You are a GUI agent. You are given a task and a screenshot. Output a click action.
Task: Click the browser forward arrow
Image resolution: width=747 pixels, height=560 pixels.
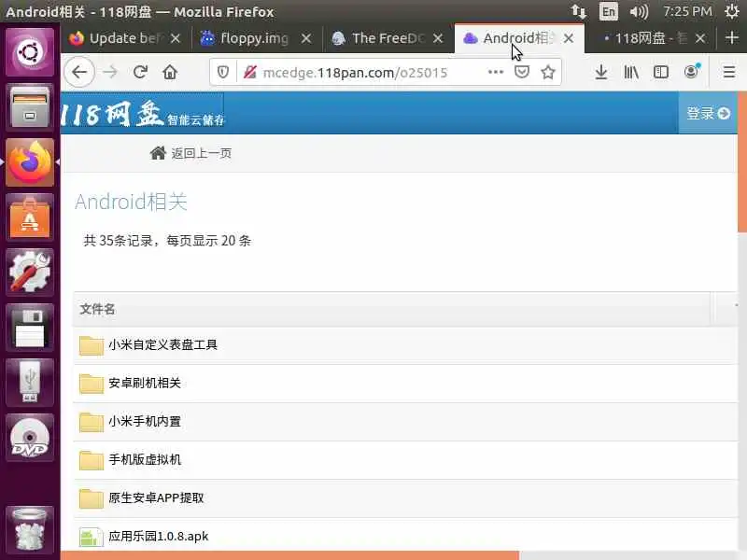[110, 73]
